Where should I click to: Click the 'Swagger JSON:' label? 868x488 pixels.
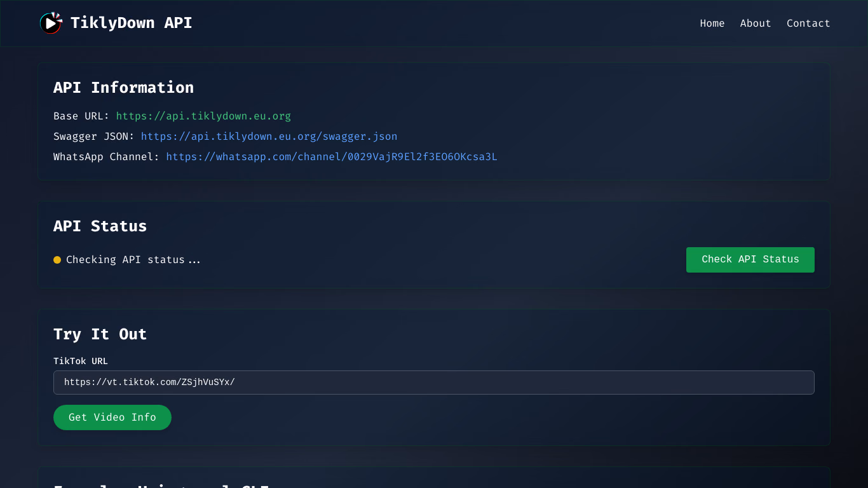click(94, 137)
